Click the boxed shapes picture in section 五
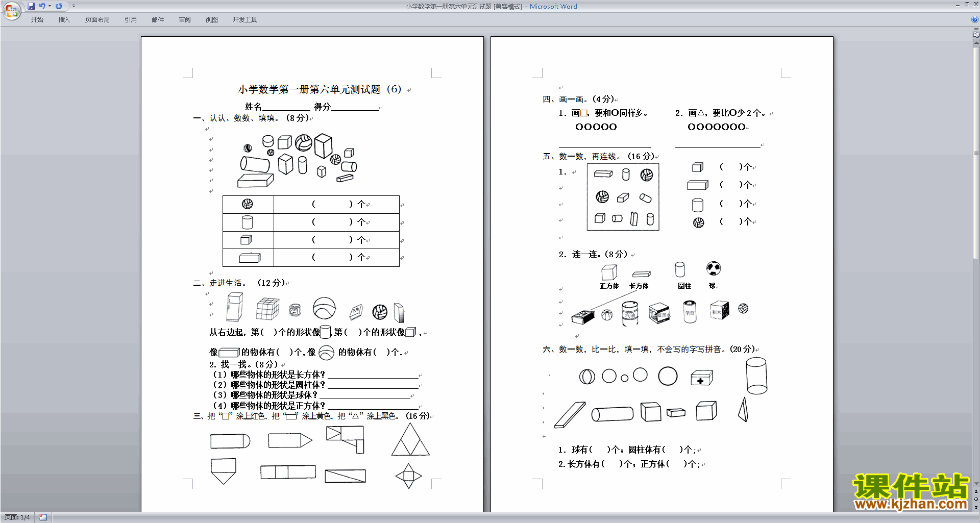Image resolution: width=980 pixels, height=523 pixels. point(623,197)
